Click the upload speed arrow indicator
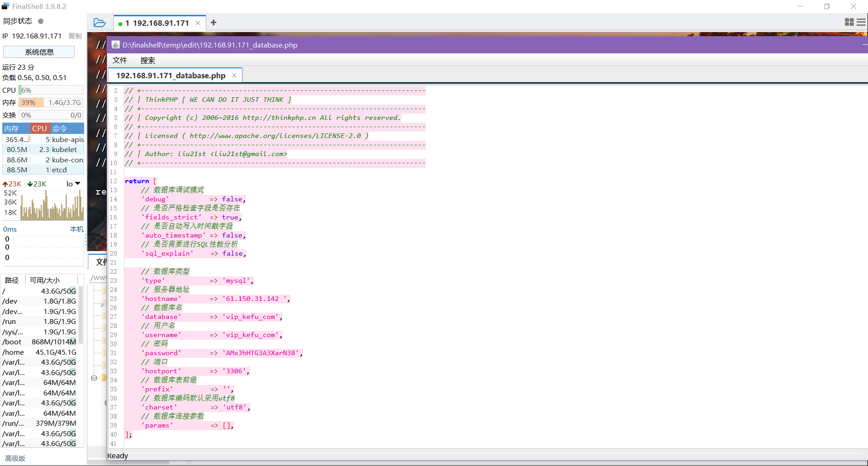 pyautogui.click(x=5, y=184)
